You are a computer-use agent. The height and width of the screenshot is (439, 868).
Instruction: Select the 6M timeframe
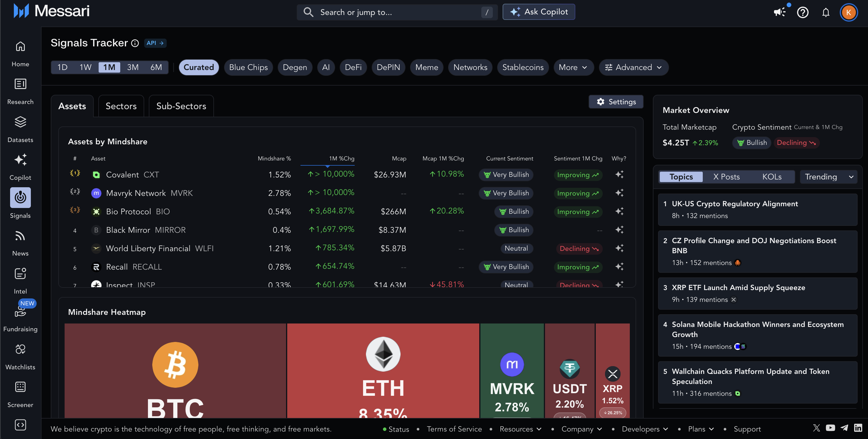156,67
